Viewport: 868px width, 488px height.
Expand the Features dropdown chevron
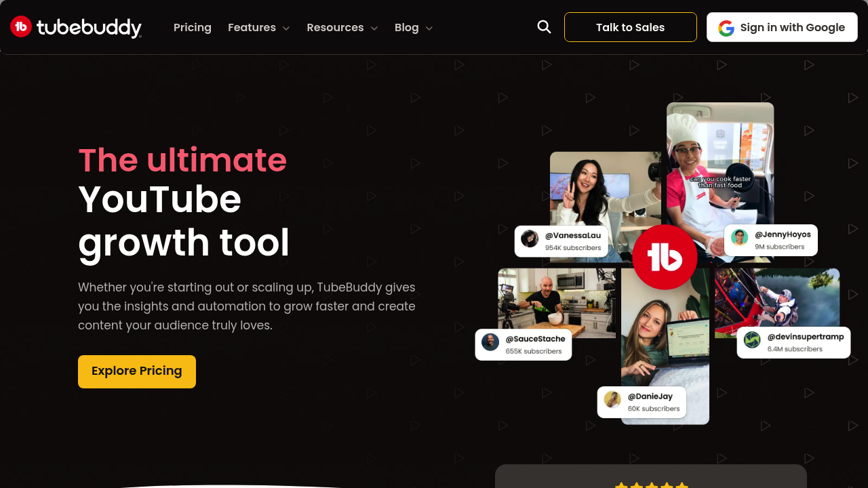[286, 28]
